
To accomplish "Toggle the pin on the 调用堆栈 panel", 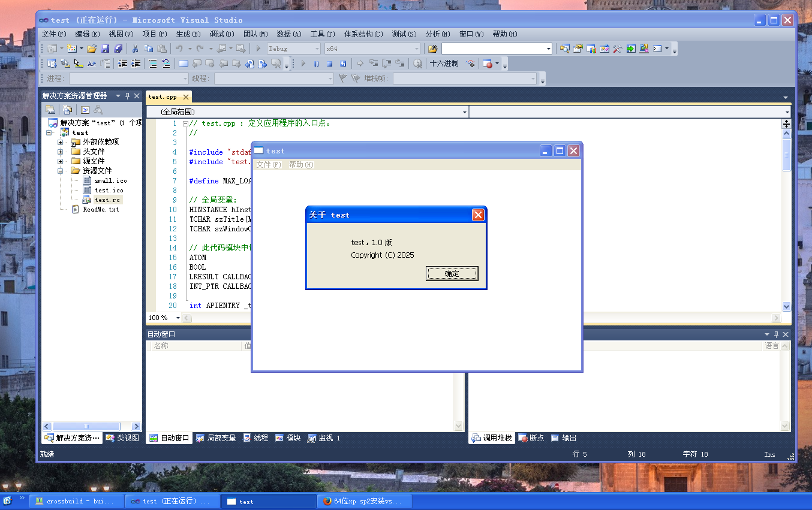I will 776,334.
